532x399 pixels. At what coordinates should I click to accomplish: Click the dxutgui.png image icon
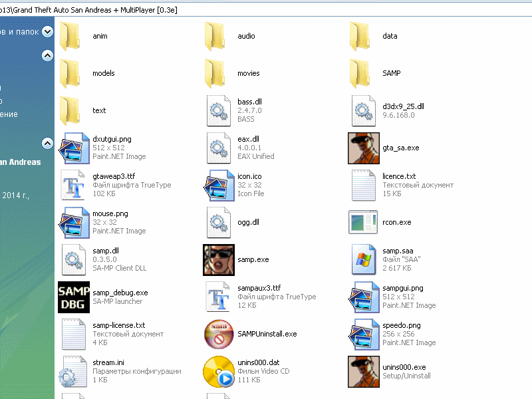pos(74,148)
